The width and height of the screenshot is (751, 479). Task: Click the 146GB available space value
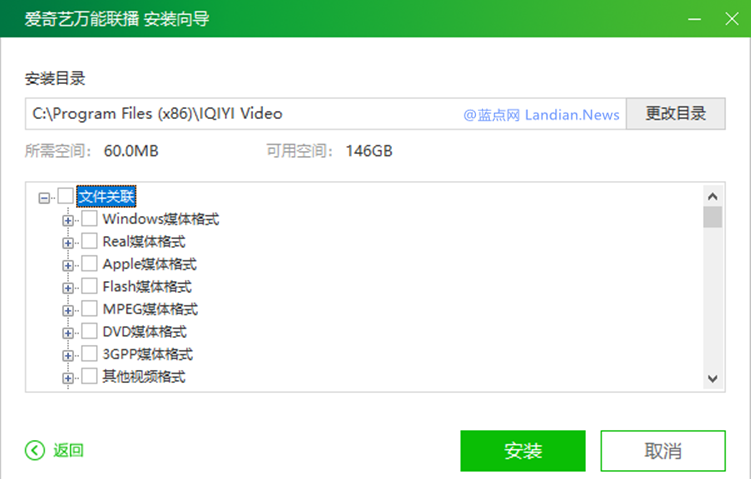click(x=369, y=151)
